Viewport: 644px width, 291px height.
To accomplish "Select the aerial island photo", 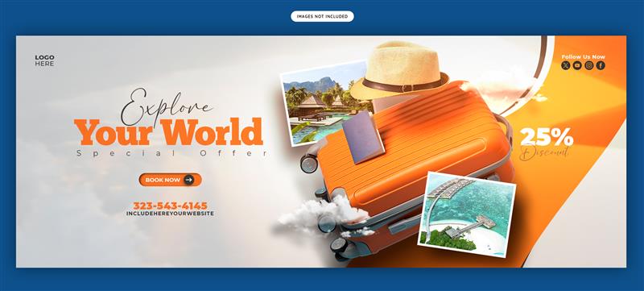I will 466,215.
